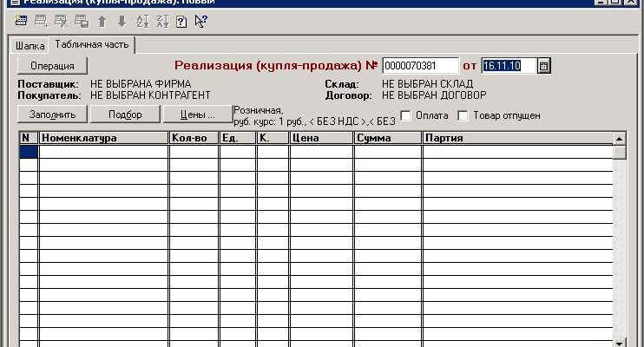Click the document number input field

(x=420, y=66)
